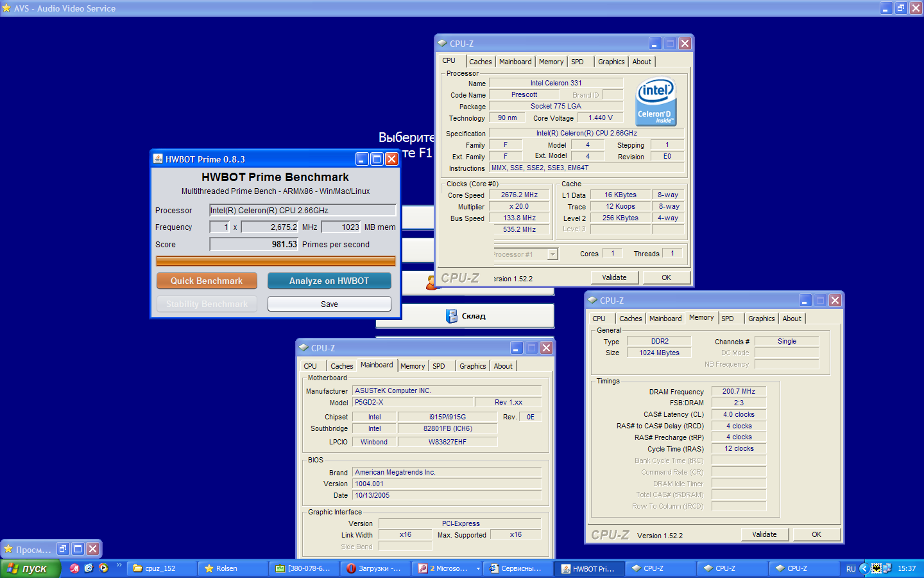Image resolution: width=924 pixels, height=578 pixels.
Task: Open Graphics tab in Mainboard CPU-Z window
Action: click(473, 366)
